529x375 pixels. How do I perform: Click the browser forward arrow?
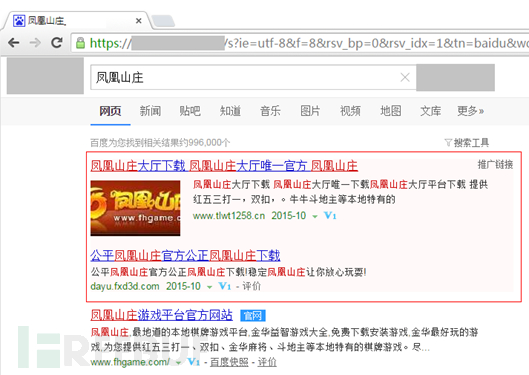[x=35, y=43]
